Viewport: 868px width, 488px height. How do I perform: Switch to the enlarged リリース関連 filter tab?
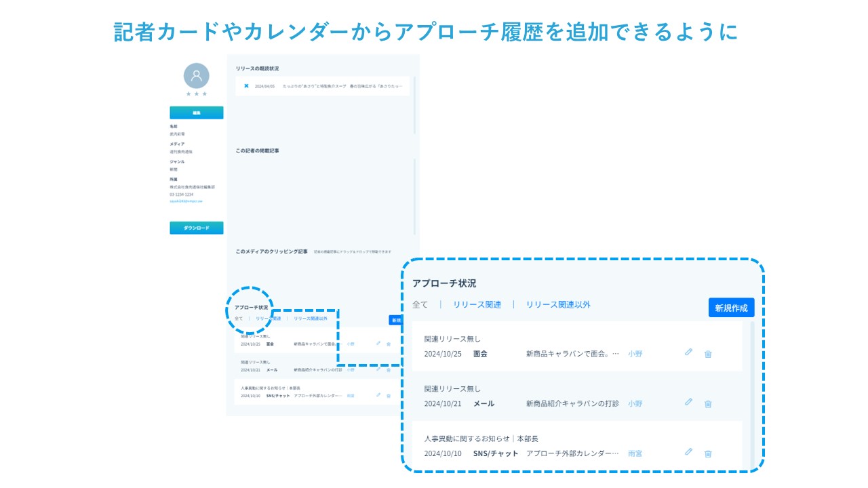(x=477, y=304)
